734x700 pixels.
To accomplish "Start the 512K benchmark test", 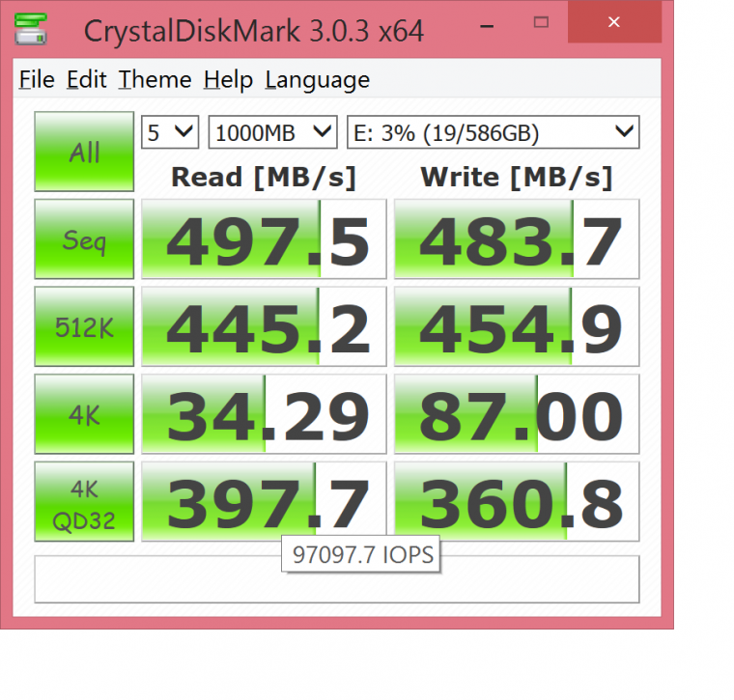I will point(84,326).
